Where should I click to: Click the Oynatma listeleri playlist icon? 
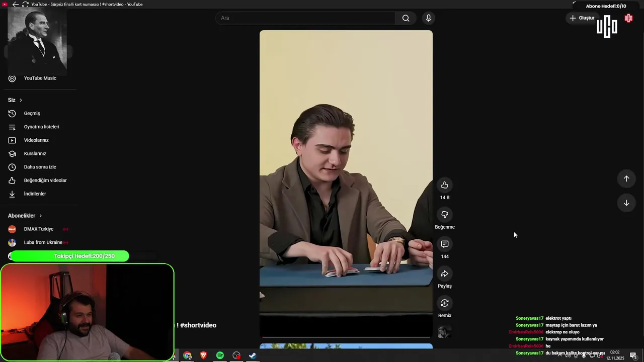(x=12, y=127)
